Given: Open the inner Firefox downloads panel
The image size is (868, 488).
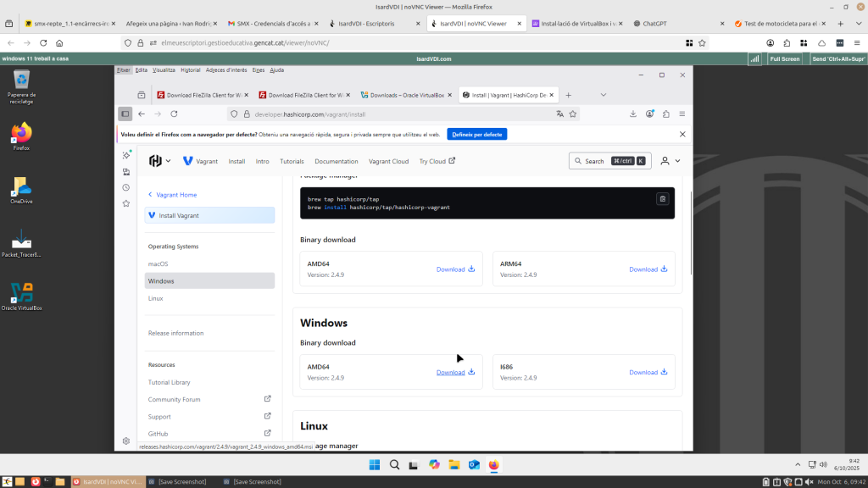Looking at the screenshot, I should tap(633, 114).
